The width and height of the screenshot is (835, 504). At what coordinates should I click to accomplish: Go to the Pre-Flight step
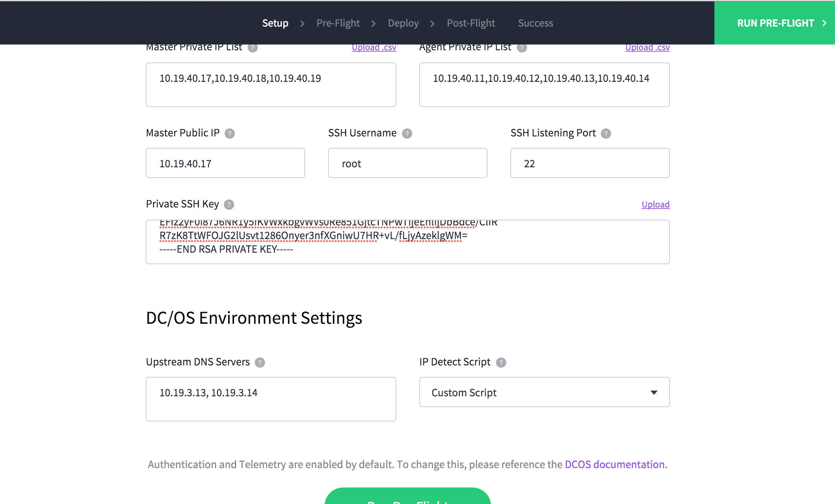[x=338, y=23]
